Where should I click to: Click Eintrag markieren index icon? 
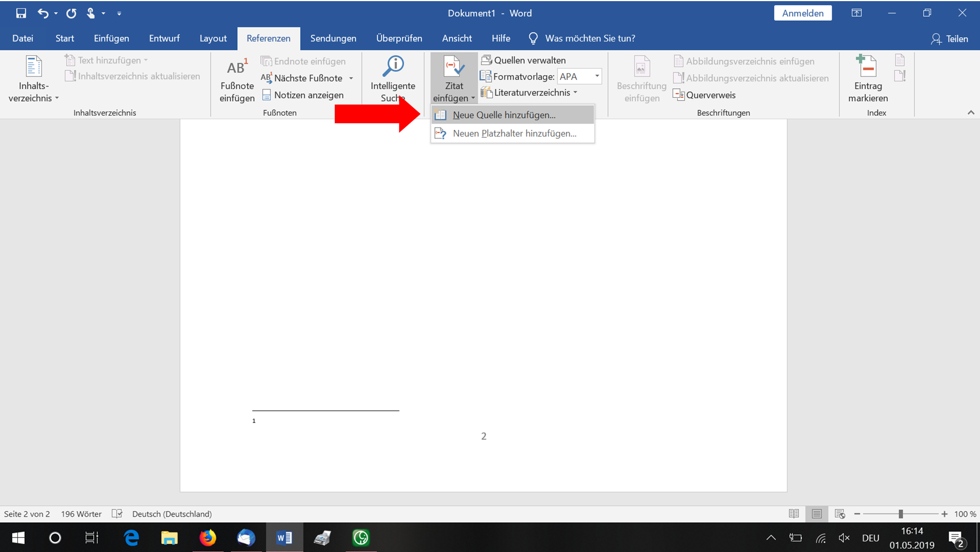[x=868, y=79]
